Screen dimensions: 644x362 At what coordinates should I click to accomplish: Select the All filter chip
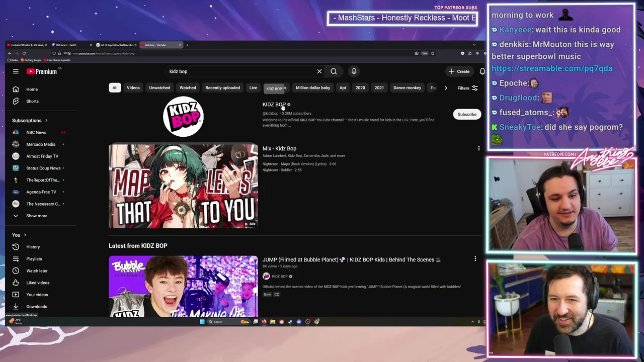115,88
